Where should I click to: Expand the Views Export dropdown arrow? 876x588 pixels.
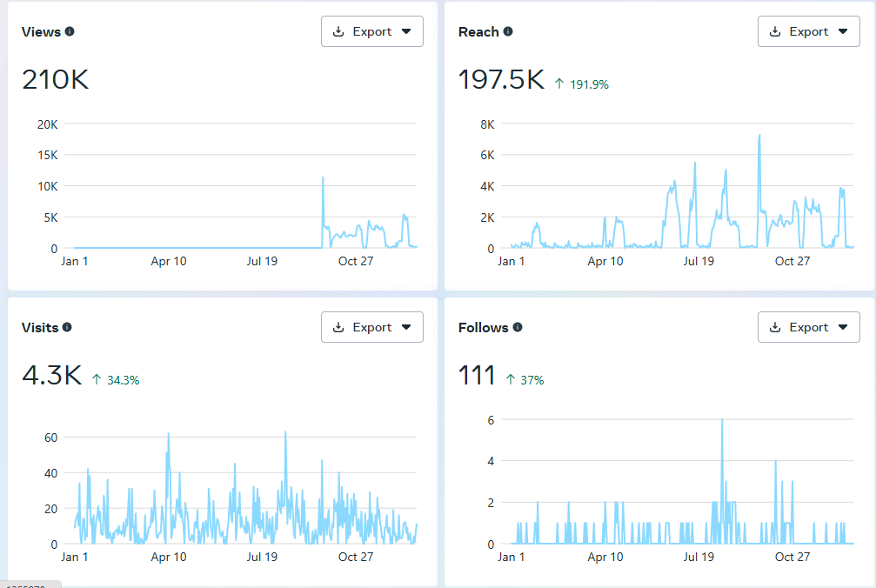[407, 32]
